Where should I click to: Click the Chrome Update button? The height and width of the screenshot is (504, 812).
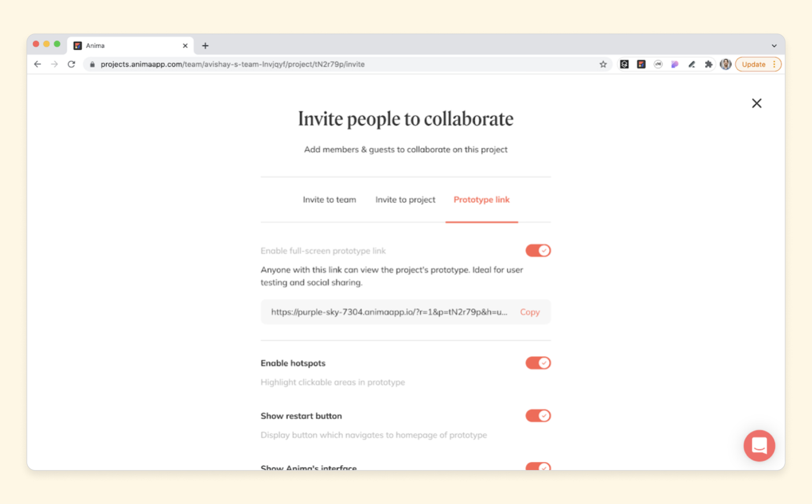(x=753, y=64)
